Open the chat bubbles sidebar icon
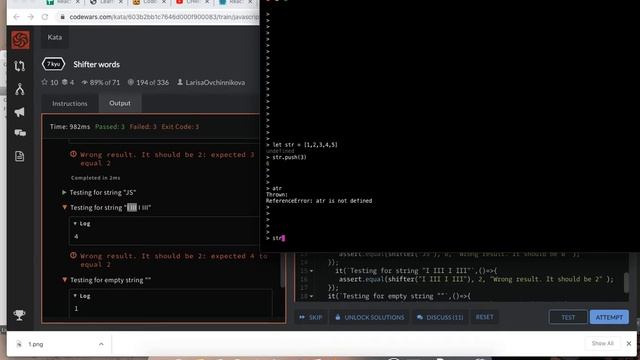Image resolution: width=640 pixels, height=360 pixels. (x=20, y=133)
